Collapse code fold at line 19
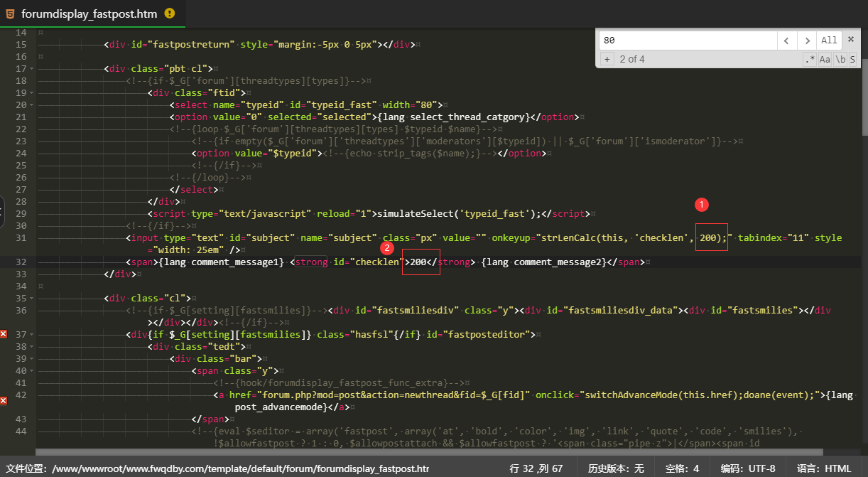Screen dimensions: 868x477 [x=31, y=93]
